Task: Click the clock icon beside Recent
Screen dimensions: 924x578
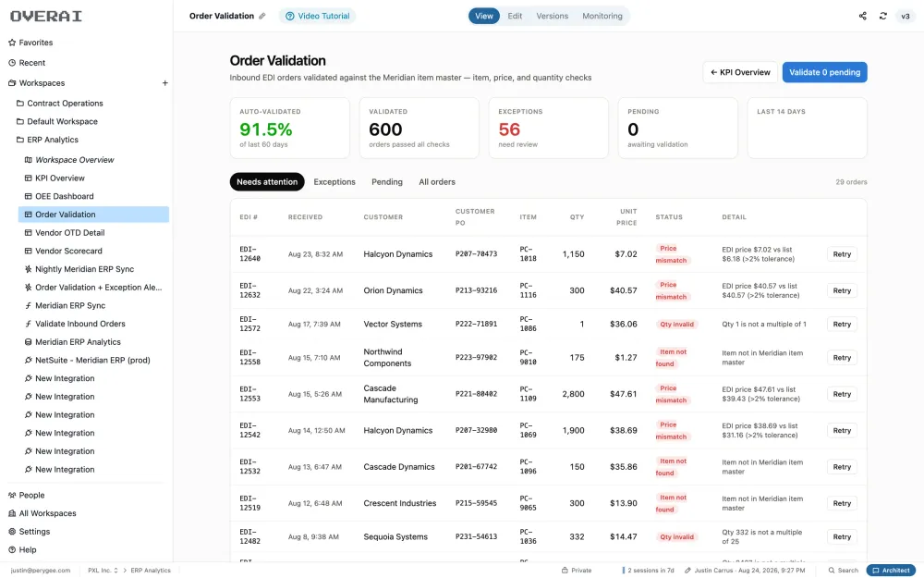Action: [x=12, y=63]
